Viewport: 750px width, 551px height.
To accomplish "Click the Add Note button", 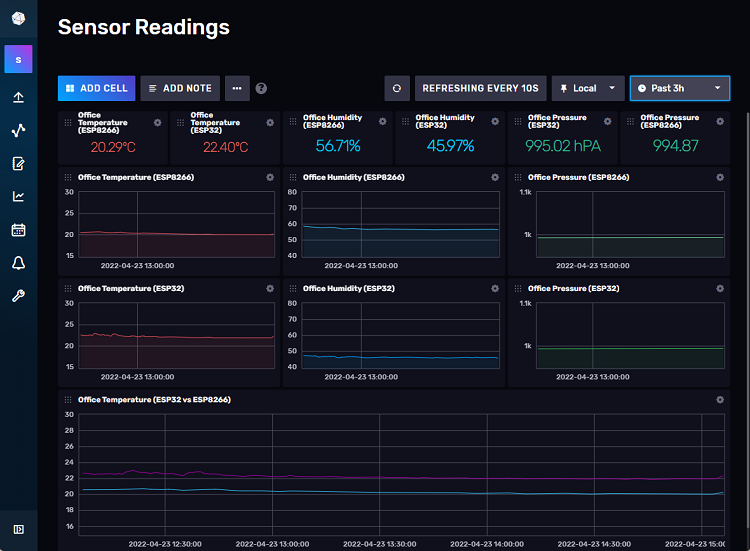I will coord(180,88).
